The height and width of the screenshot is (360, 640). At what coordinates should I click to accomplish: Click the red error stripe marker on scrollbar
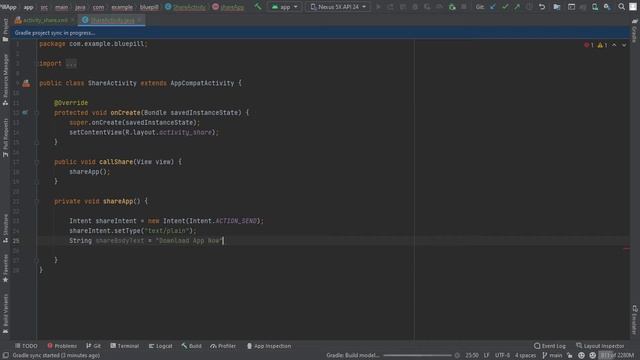[627, 249]
